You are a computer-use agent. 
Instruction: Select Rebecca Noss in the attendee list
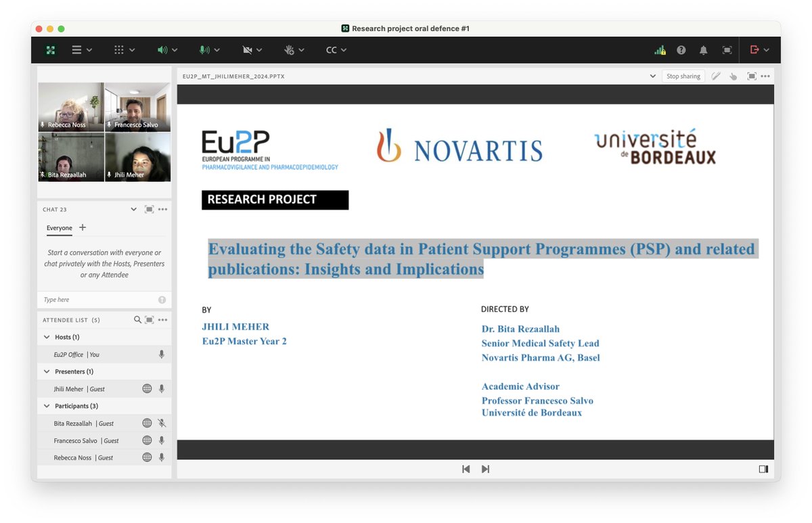point(104,458)
